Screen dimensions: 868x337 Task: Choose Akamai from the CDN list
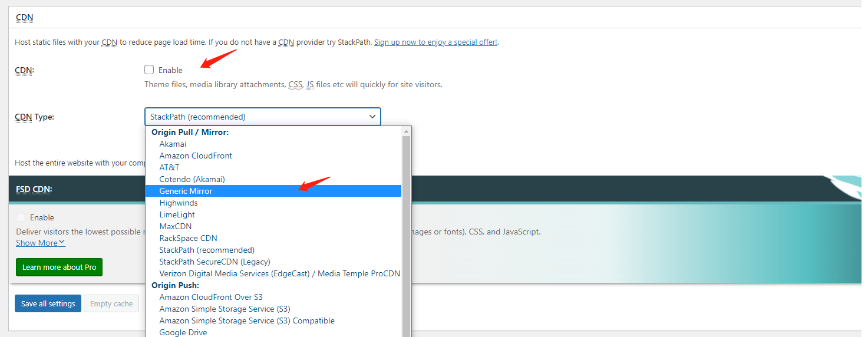[x=273, y=144]
